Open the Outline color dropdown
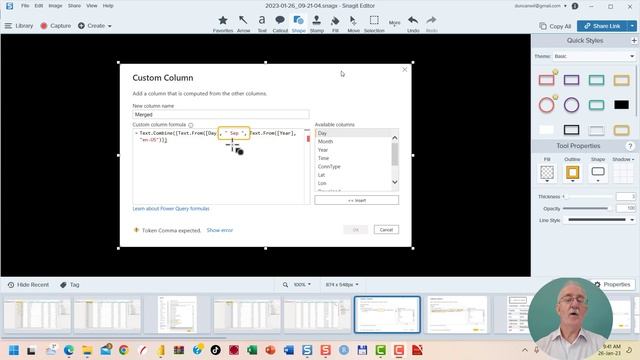Viewport: 640px width, 360px height. click(572, 173)
